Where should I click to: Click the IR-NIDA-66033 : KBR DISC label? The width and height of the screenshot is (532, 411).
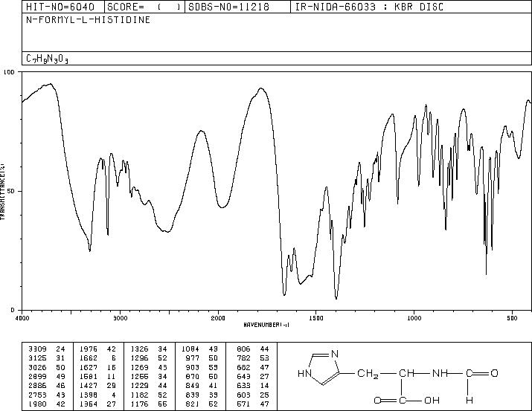tap(370, 7)
